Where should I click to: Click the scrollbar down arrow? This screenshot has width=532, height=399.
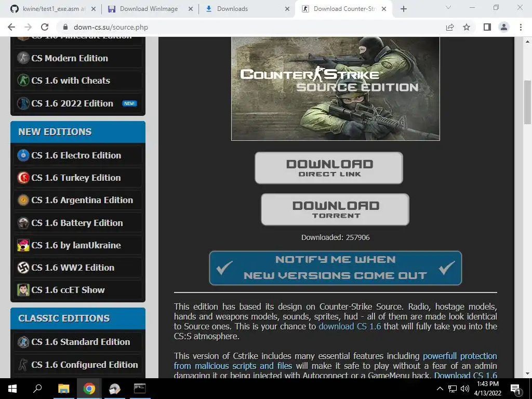[x=527, y=374]
